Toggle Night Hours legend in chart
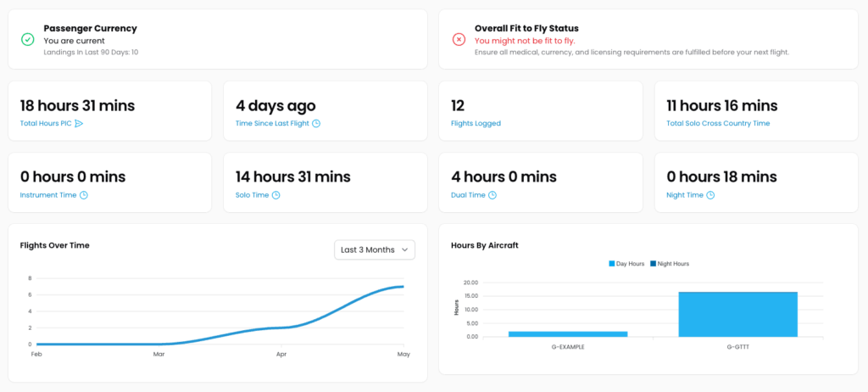 click(669, 264)
